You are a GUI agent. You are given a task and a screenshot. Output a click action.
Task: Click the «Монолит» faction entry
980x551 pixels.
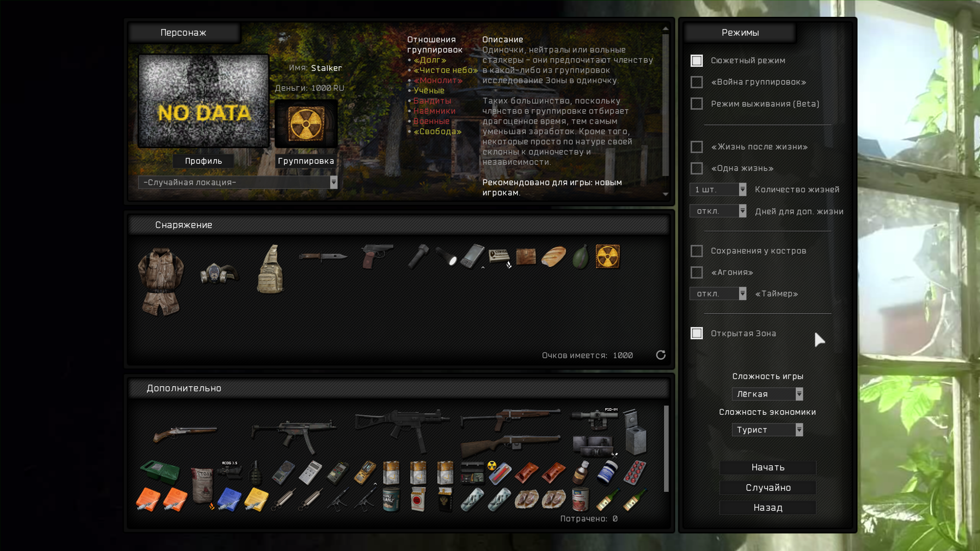tap(438, 81)
